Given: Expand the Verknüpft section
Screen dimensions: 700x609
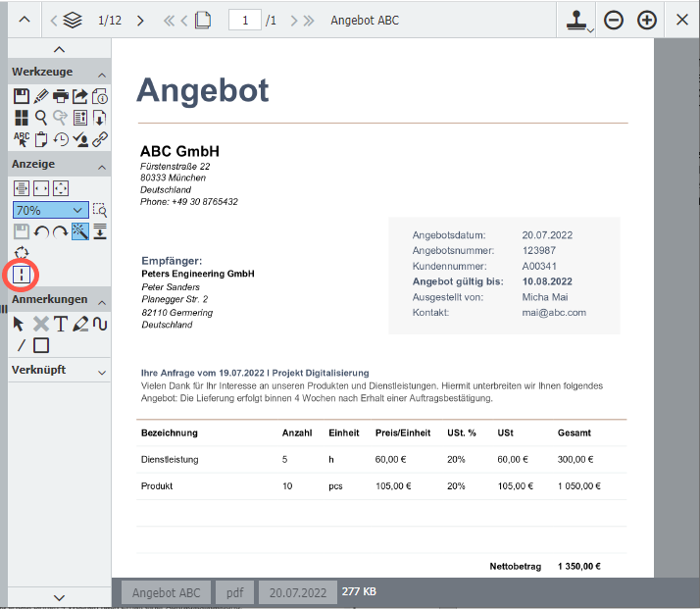Looking at the screenshot, I should pos(102,370).
